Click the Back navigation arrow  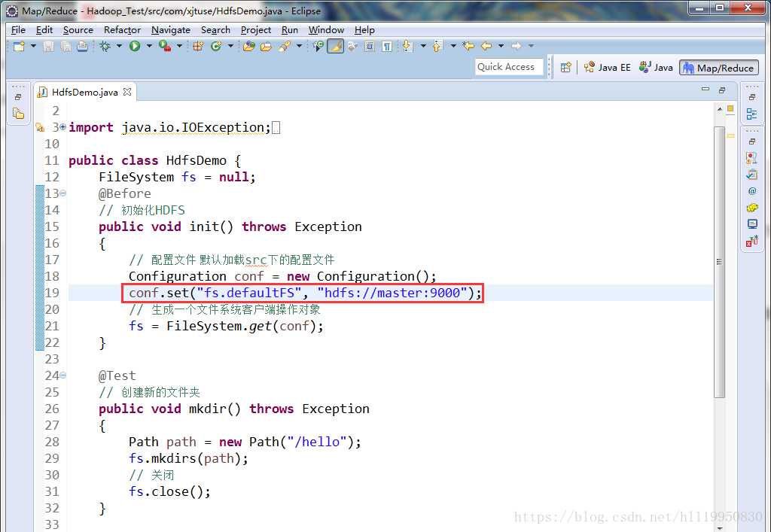point(486,46)
